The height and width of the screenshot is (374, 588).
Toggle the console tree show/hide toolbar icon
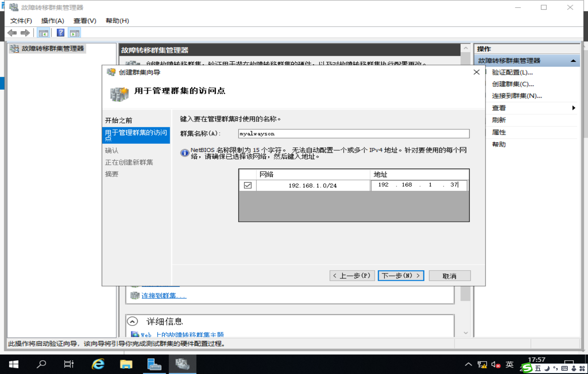tap(43, 33)
